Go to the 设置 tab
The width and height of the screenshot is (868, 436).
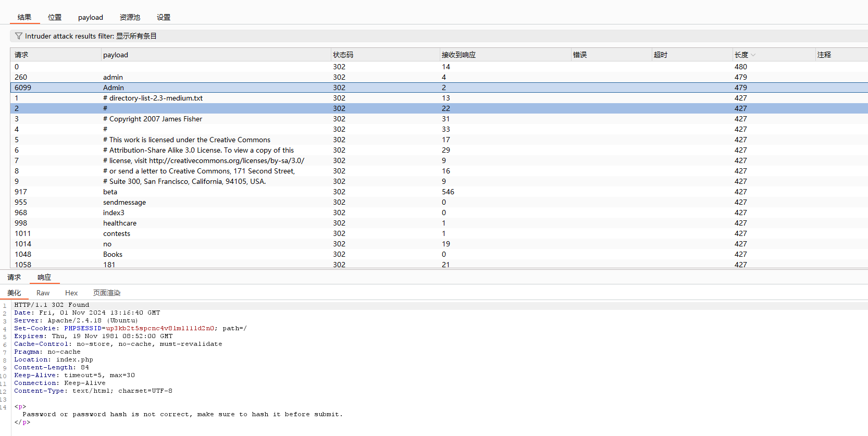coord(164,17)
